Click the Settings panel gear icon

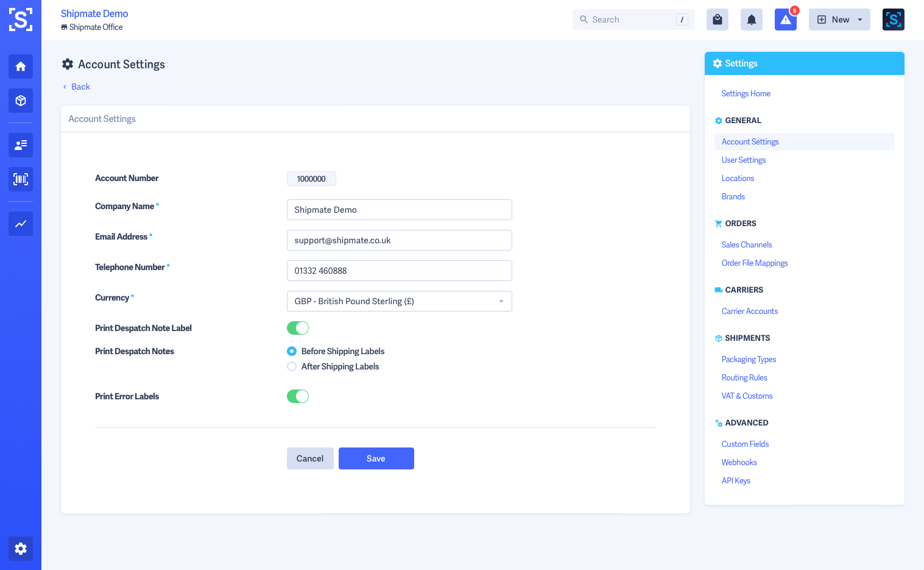[718, 63]
